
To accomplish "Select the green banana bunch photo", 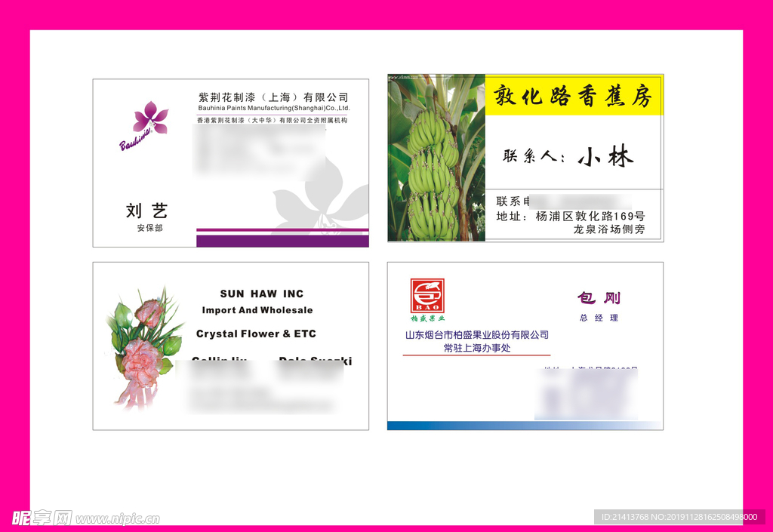I will [x=436, y=158].
